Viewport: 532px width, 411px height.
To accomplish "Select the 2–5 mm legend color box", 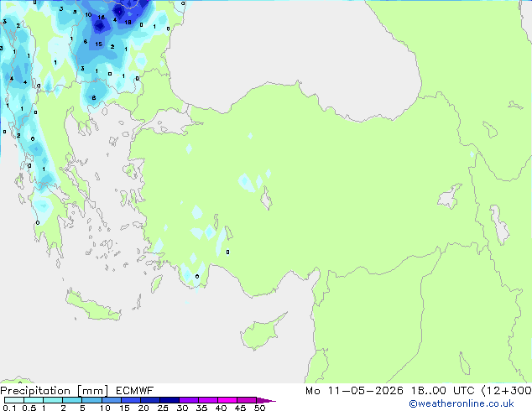I will pos(72,400).
